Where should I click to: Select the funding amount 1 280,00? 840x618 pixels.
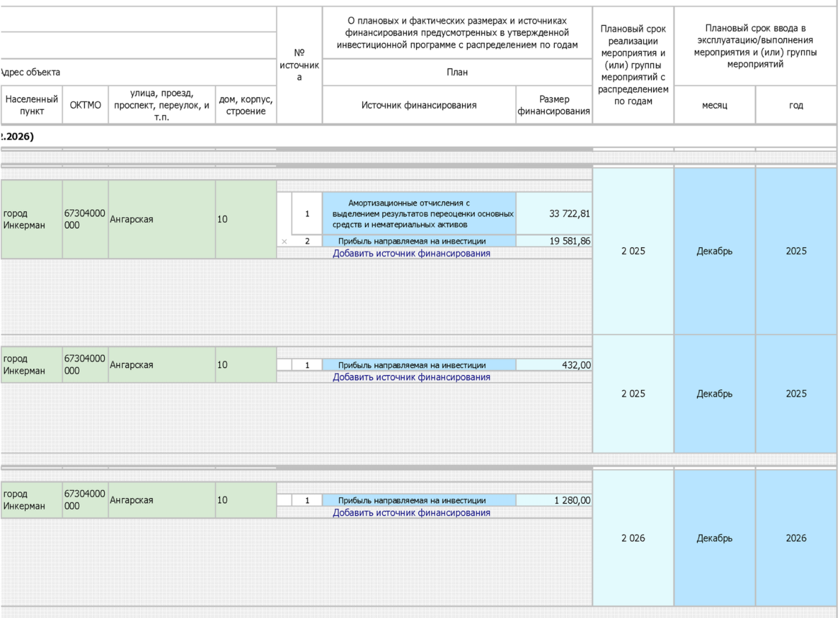pos(555,500)
